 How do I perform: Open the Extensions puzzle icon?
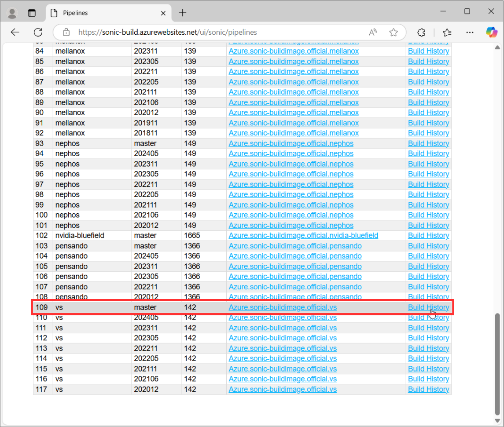[x=421, y=32]
